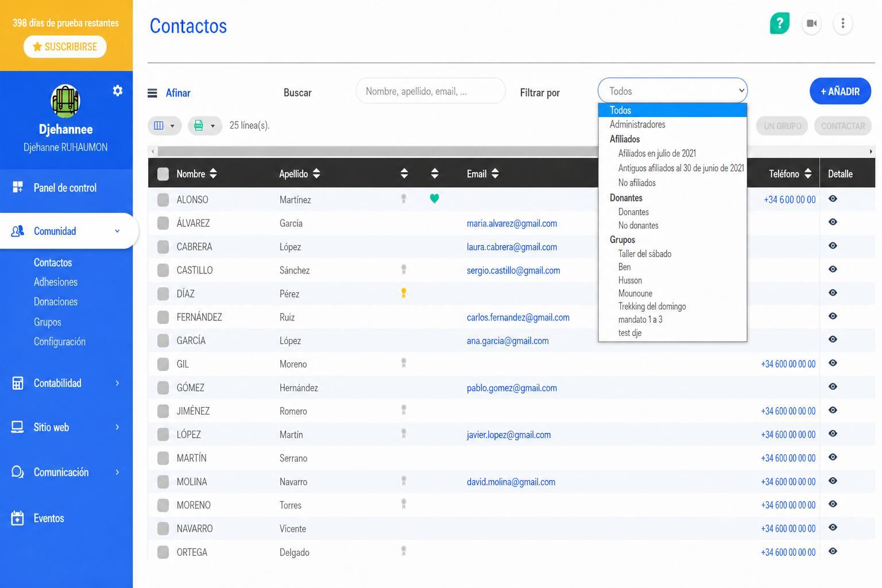Screen dimensions: 882x588
Task: Choose No donantes filter option
Action: point(672,225)
